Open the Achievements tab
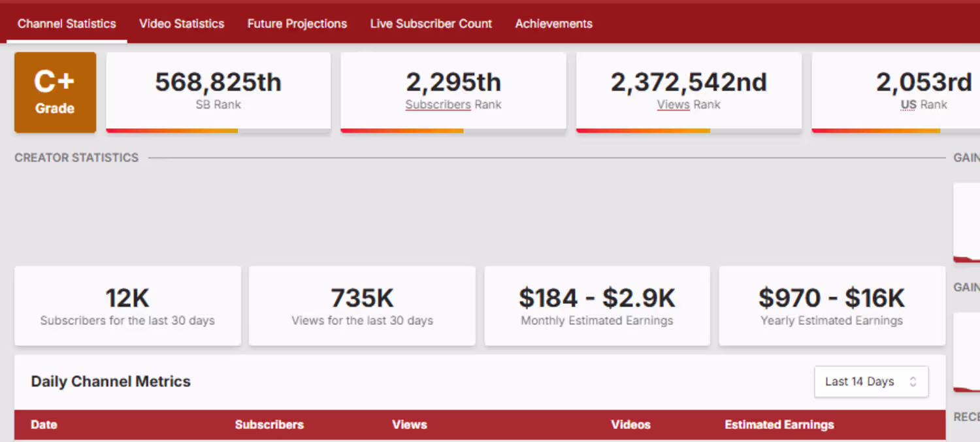The height and width of the screenshot is (442, 980). pyautogui.click(x=554, y=24)
